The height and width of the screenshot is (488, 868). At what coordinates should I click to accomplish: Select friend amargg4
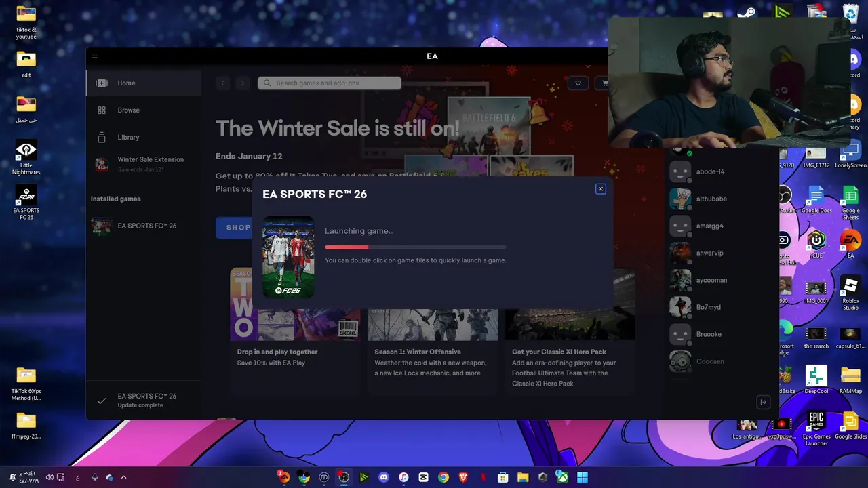click(x=720, y=226)
